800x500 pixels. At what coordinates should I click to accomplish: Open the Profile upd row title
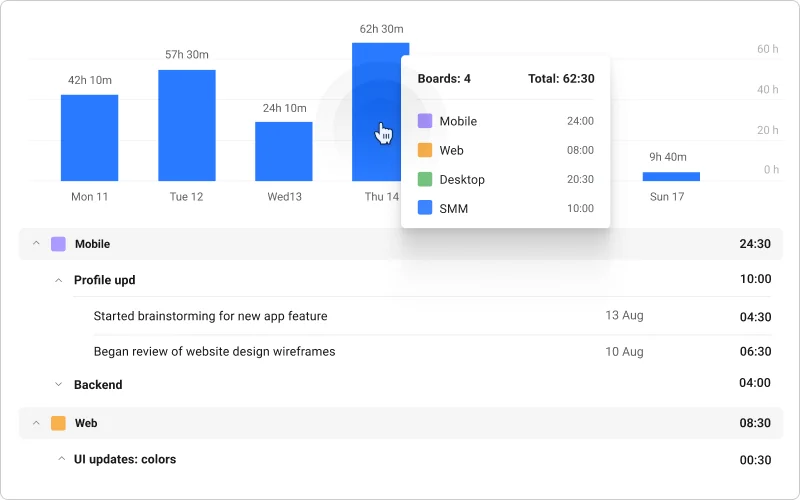pos(105,280)
